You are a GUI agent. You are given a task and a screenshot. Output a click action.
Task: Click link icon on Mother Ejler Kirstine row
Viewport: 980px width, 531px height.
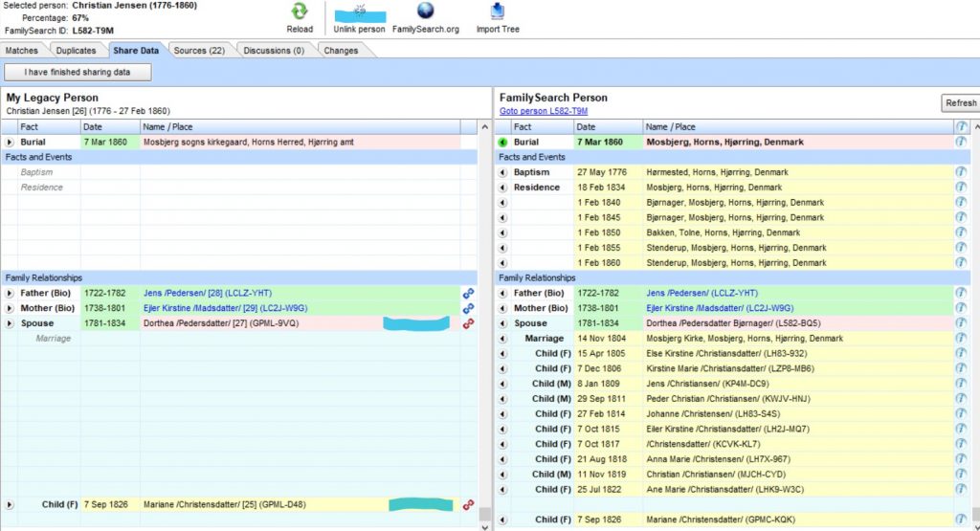point(468,308)
